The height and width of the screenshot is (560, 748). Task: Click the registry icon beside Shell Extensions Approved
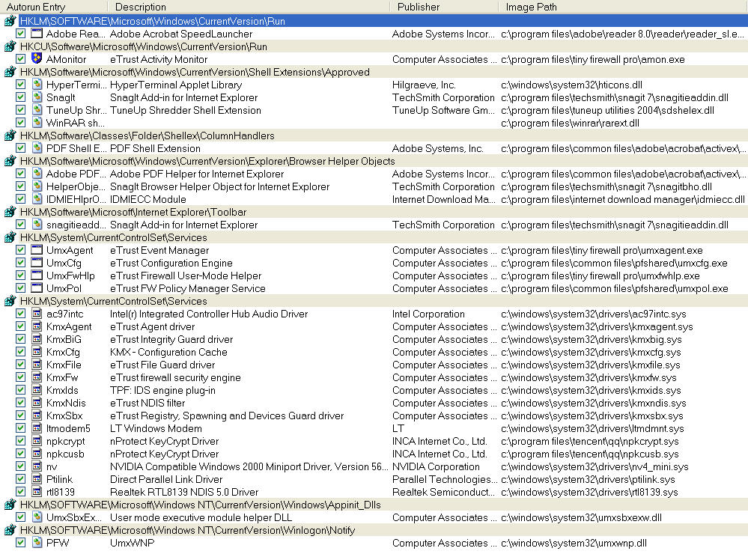10,72
